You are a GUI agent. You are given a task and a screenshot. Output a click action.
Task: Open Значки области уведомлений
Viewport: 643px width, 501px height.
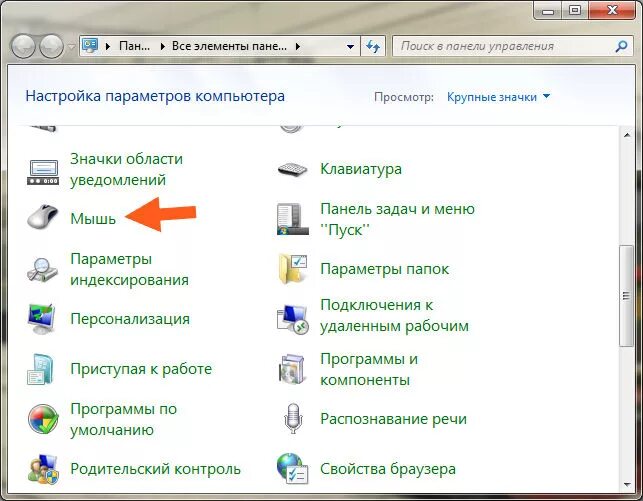pyautogui.click(x=126, y=169)
